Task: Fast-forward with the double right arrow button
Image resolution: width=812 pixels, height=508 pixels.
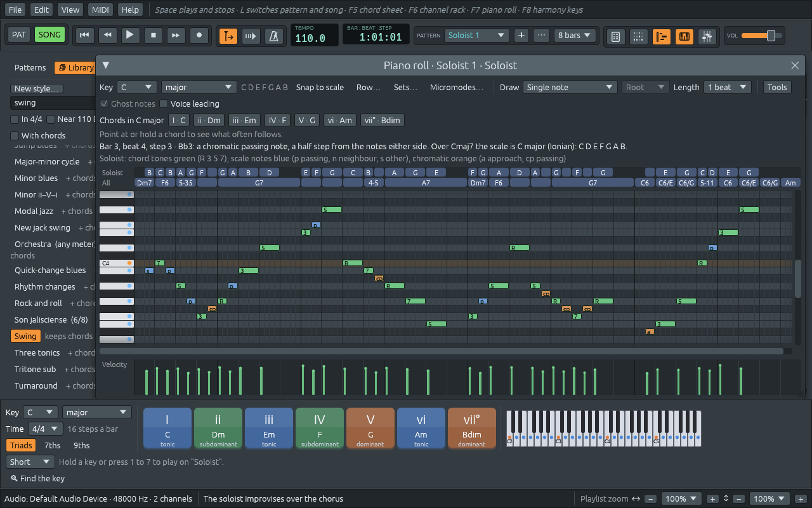Action: 176,36
